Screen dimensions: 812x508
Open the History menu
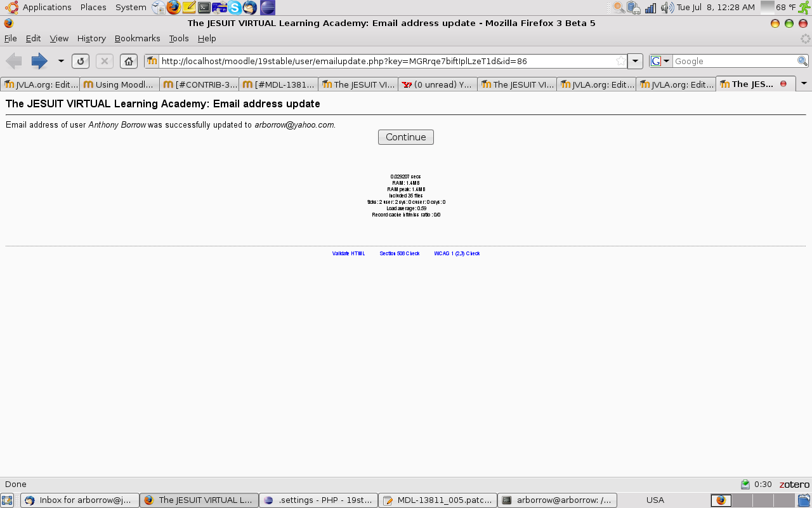point(91,38)
